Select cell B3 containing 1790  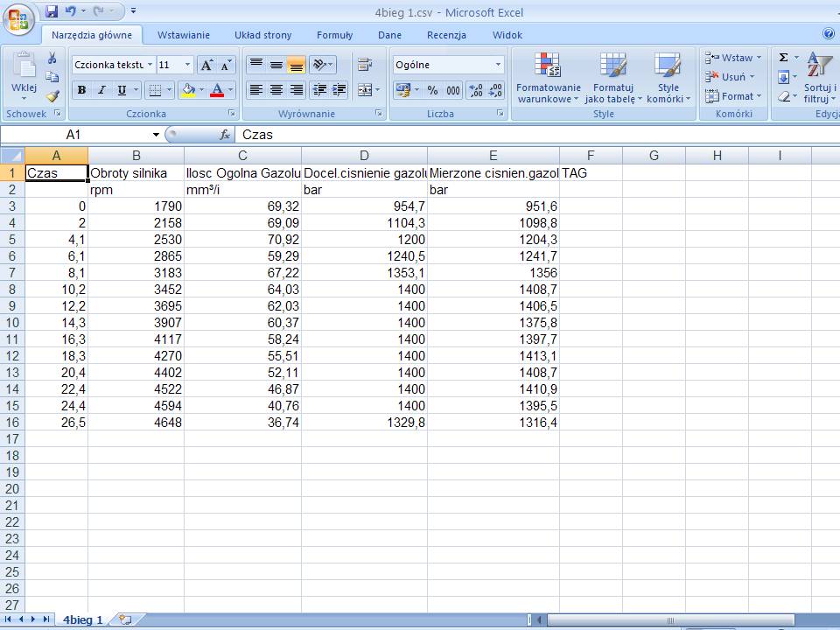[136, 206]
